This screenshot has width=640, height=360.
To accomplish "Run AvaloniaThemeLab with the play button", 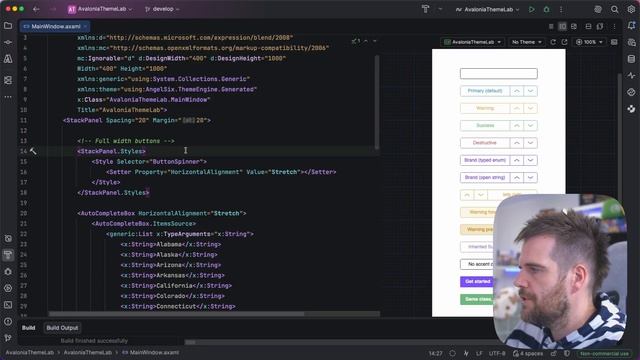I will [x=531, y=9].
